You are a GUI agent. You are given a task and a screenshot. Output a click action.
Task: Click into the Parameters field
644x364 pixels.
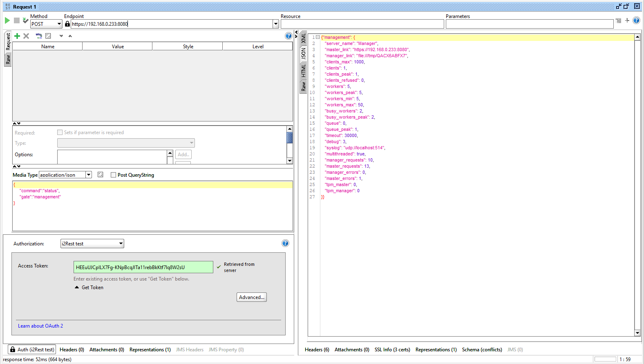click(530, 24)
